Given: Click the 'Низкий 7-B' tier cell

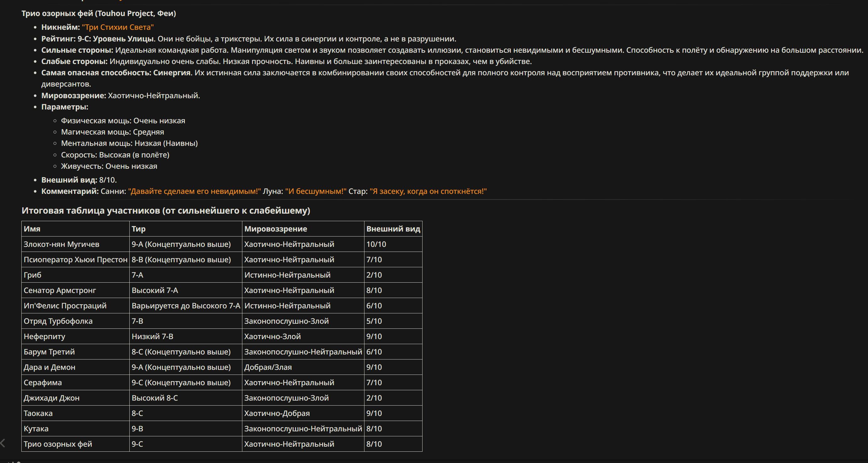Looking at the screenshot, I should (186, 336).
